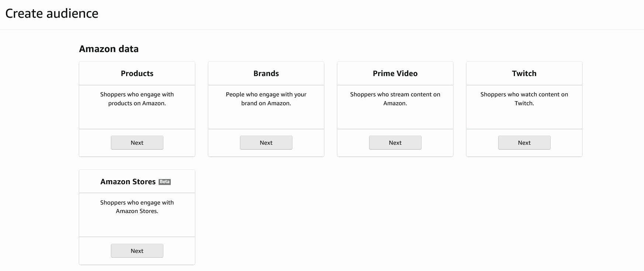Click the Beta badge beside Amazon Stores
Screen dimensions: 644x271
click(x=165, y=182)
